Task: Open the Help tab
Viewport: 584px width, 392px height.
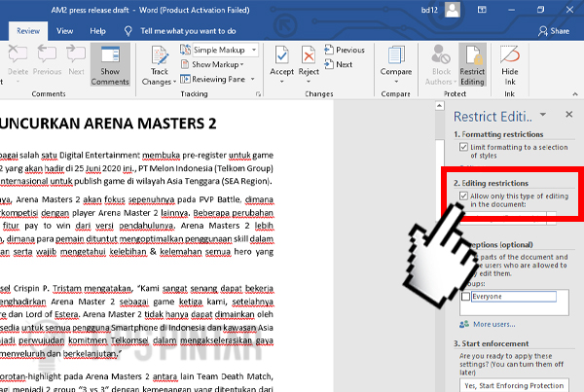Action: pyautogui.click(x=97, y=31)
